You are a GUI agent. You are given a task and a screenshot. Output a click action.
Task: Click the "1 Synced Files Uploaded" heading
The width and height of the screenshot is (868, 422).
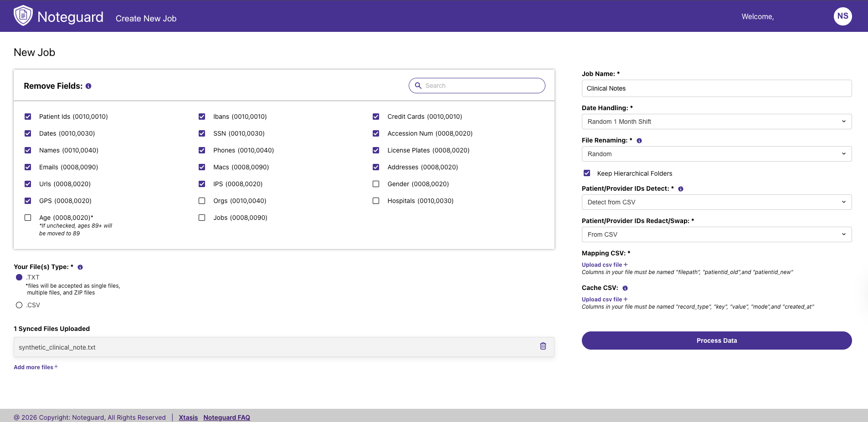click(52, 329)
